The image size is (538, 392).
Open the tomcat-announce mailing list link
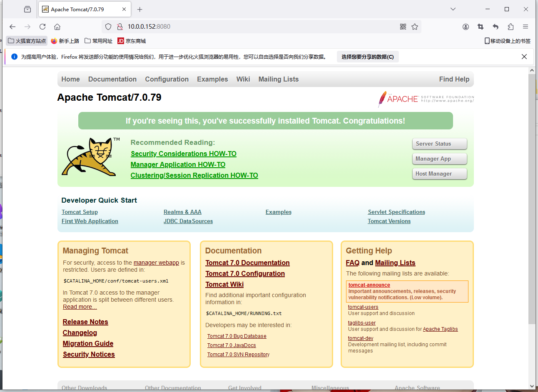369,285
